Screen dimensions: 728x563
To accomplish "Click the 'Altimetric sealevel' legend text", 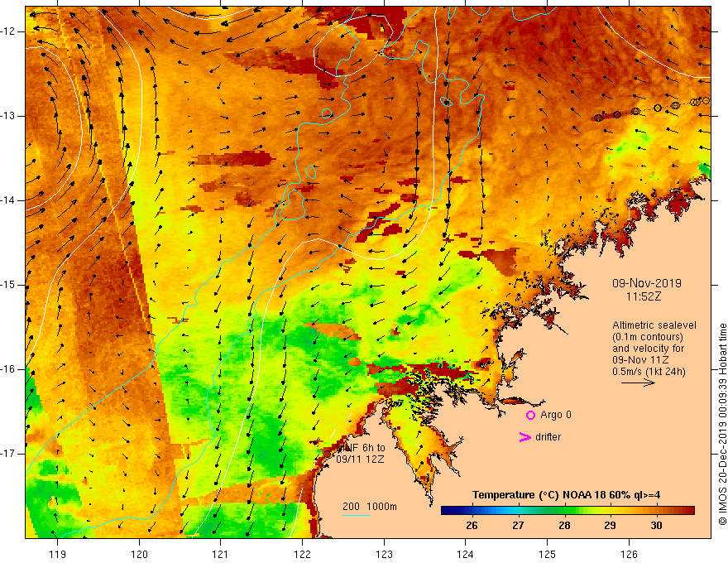I will pos(654,325).
